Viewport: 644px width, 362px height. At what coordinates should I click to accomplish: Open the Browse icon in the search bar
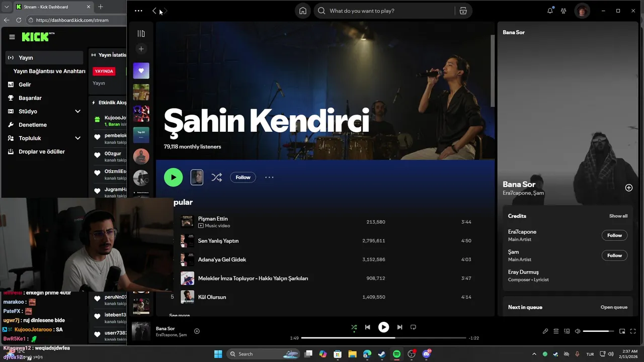463,11
